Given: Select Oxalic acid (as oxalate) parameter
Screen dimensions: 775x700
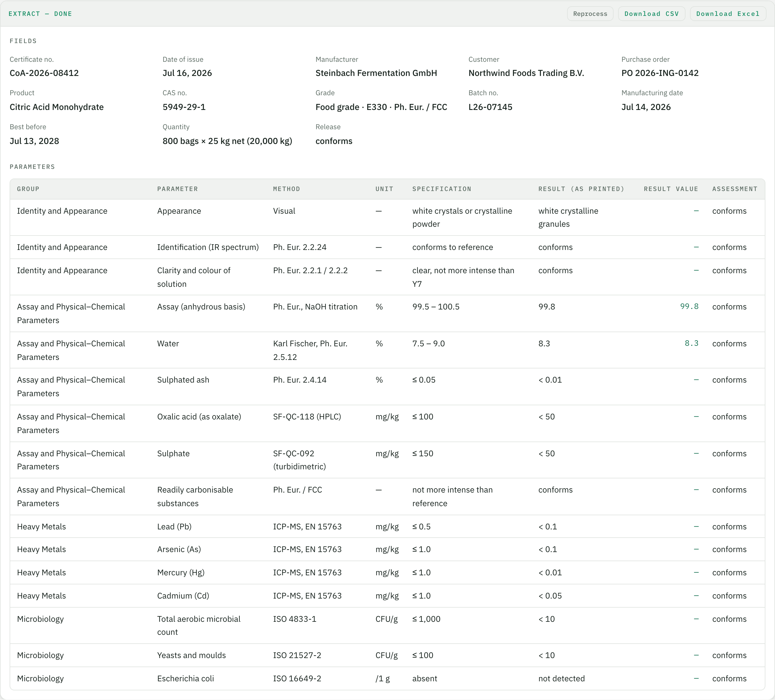Looking at the screenshot, I should [199, 417].
